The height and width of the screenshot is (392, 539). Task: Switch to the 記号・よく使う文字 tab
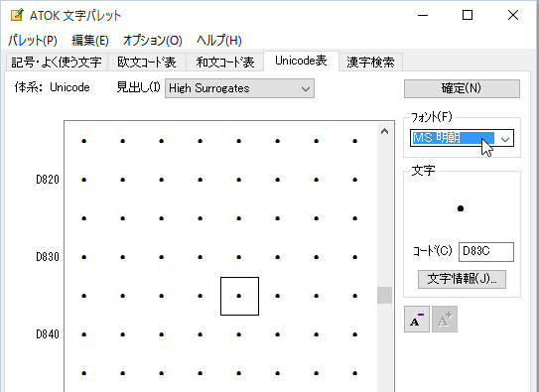(x=57, y=63)
